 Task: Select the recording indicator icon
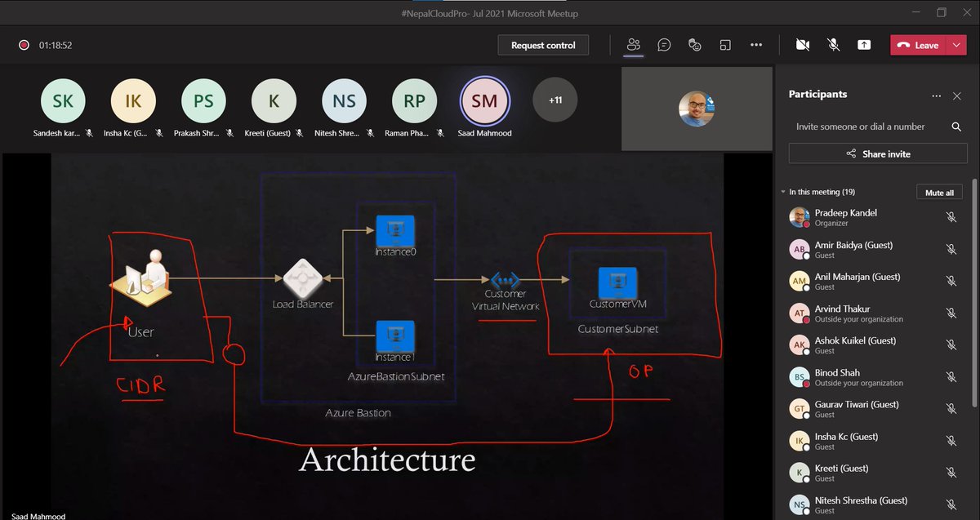point(24,45)
